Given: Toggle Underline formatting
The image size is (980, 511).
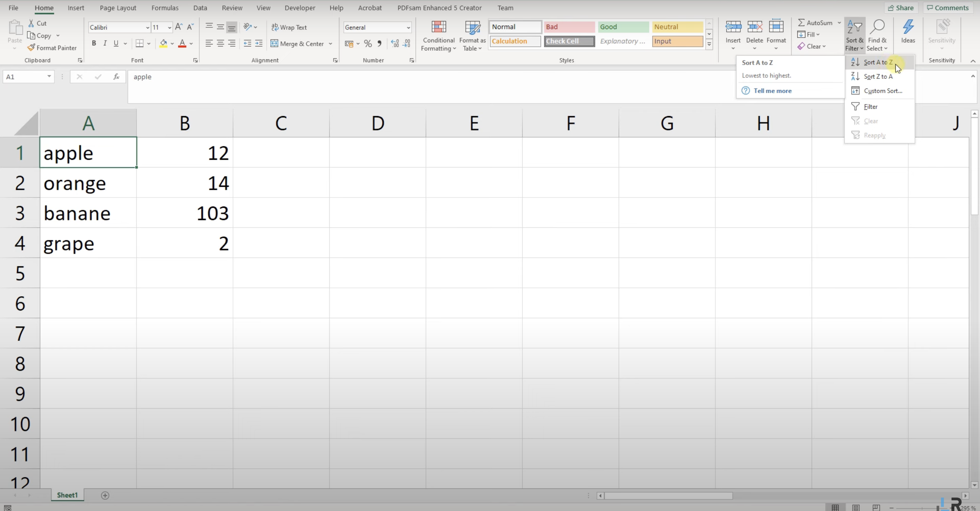Looking at the screenshot, I should click(116, 43).
